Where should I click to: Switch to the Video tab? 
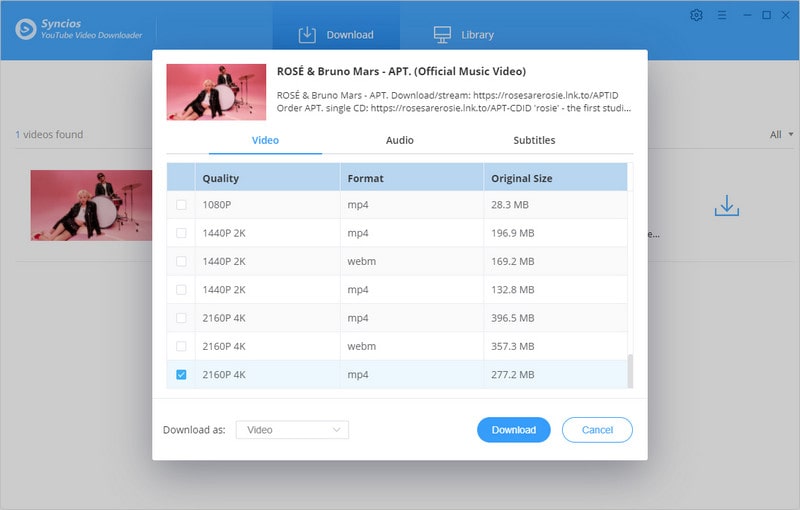coord(265,140)
